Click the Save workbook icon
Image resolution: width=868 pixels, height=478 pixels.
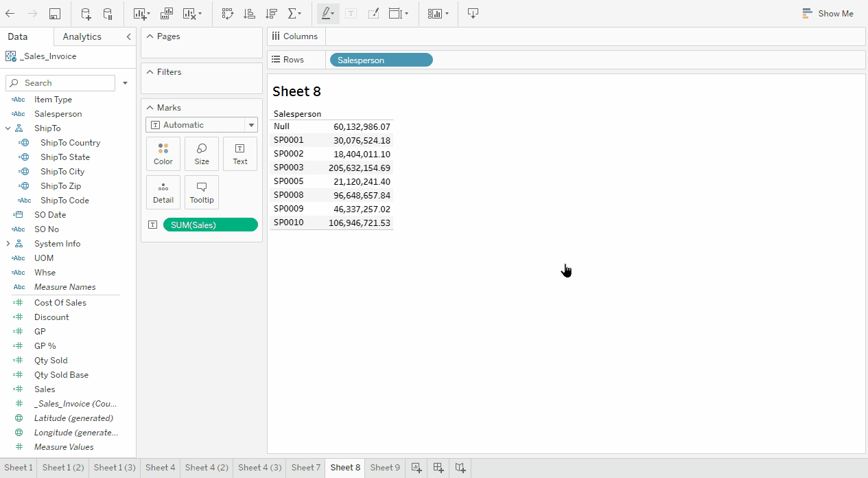coord(55,14)
